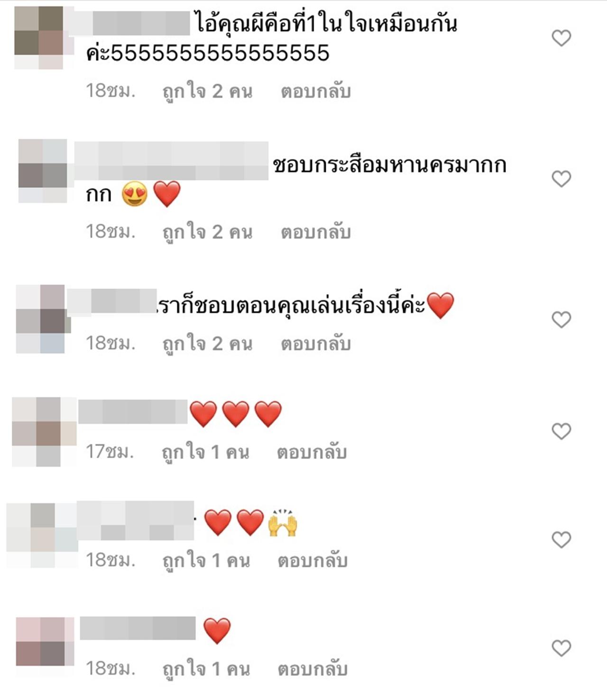Open blurred username beside the single heart comment
The image size is (607, 700).
tap(138, 628)
